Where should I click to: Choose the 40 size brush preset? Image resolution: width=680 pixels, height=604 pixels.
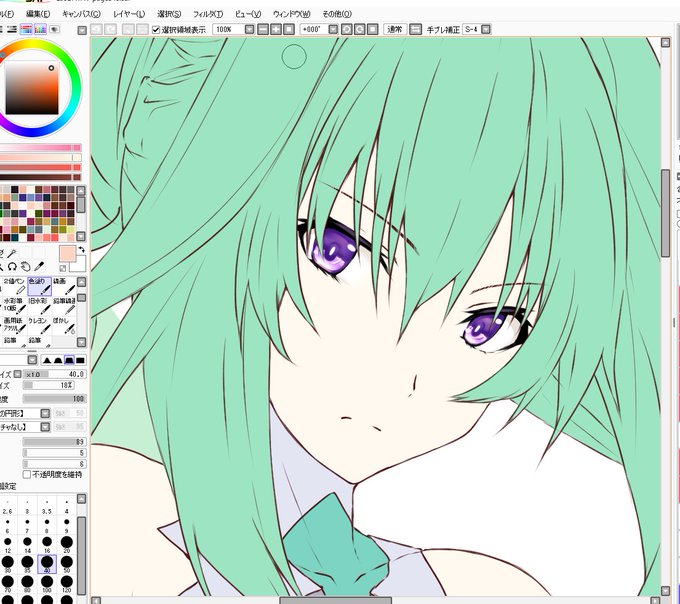tap(47, 564)
